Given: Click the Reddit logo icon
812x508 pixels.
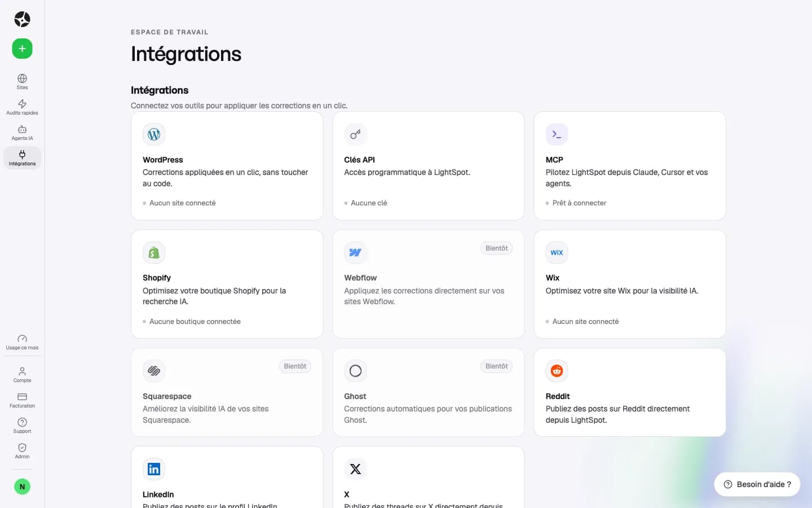Looking at the screenshot, I should coord(557,371).
